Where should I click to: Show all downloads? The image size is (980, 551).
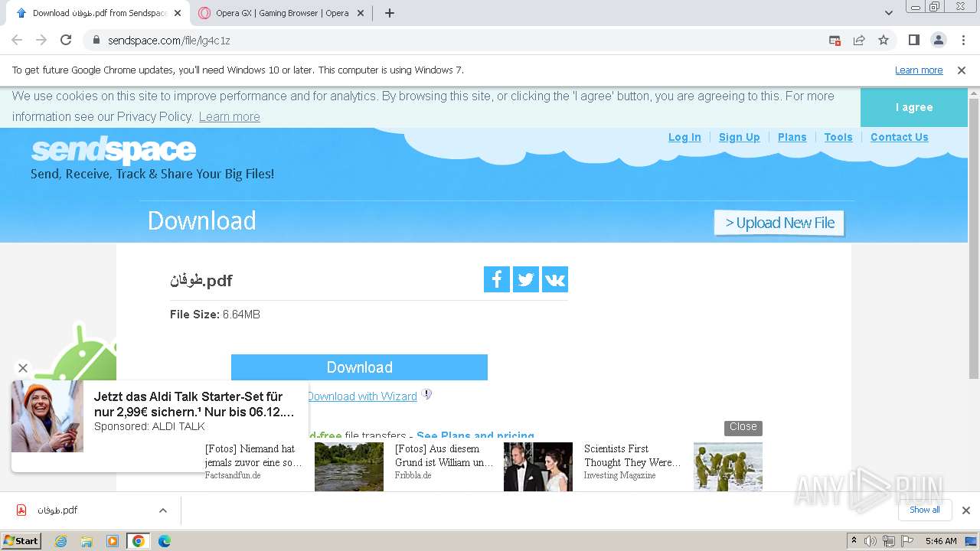click(x=924, y=510)
